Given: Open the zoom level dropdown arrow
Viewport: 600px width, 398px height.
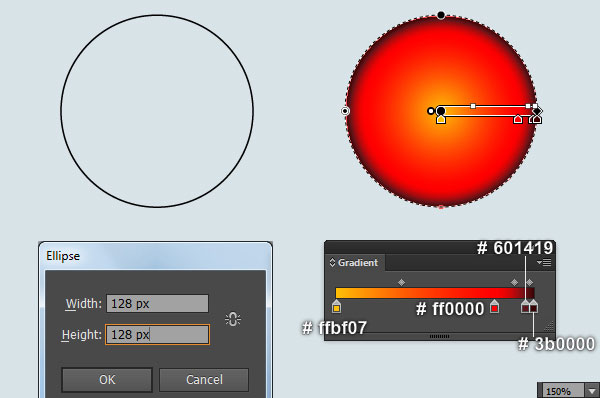Looking at the screenshot, I should tap(592, 391).
